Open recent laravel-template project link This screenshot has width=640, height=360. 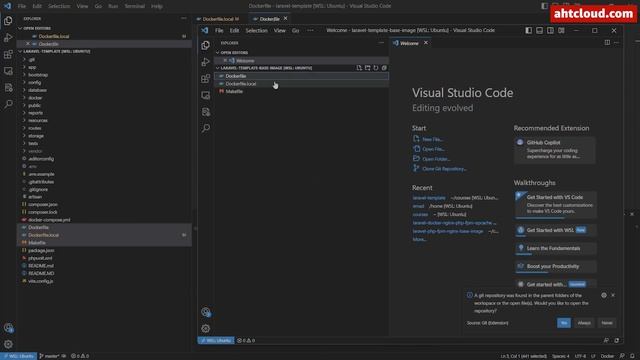click(x=429, y=198)
